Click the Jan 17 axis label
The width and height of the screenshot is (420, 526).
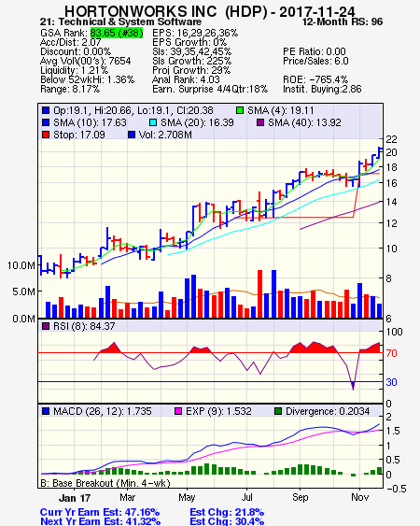(x=75, y=498)
